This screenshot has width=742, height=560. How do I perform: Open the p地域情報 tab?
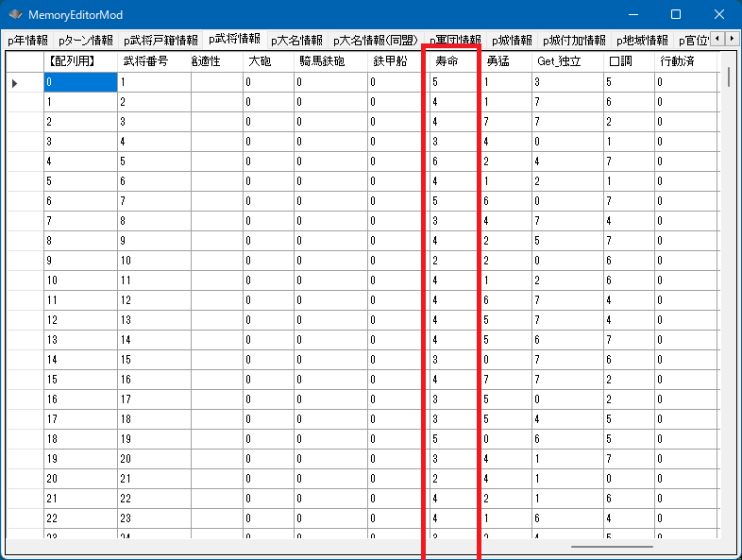(642, 41)
